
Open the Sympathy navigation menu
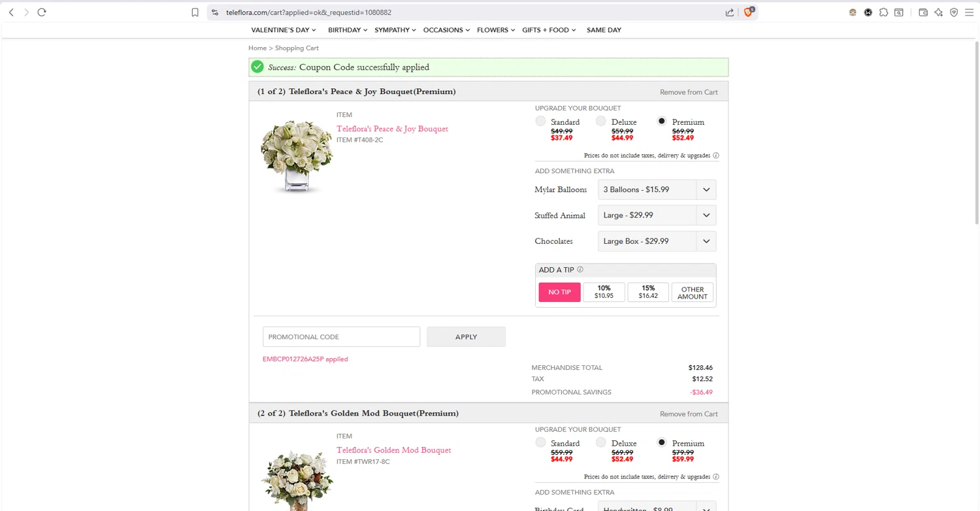click(x=395, y=30)
